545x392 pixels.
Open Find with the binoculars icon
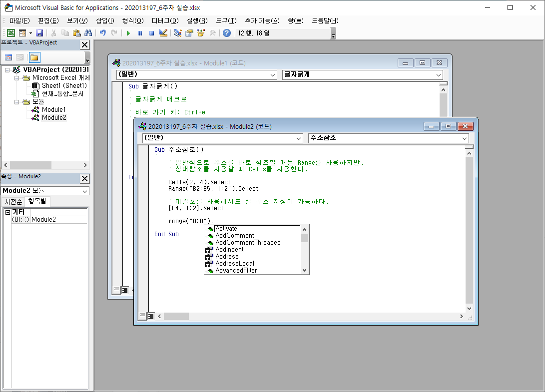tap(88, 33)
